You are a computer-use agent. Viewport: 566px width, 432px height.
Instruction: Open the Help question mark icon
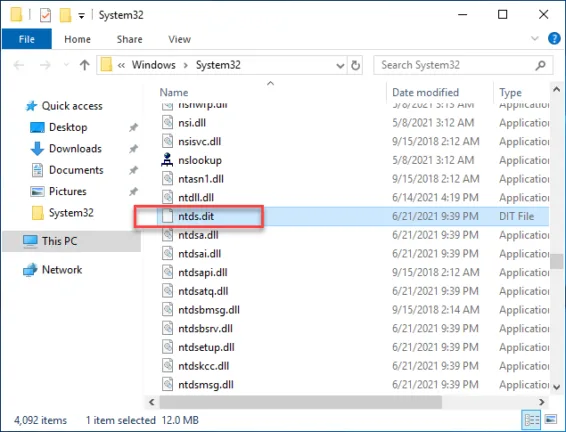tap(554, 38)
